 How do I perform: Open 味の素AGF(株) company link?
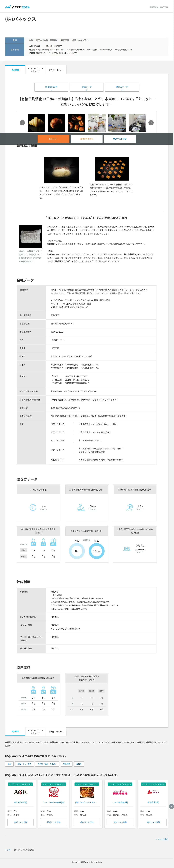point(21,802)
